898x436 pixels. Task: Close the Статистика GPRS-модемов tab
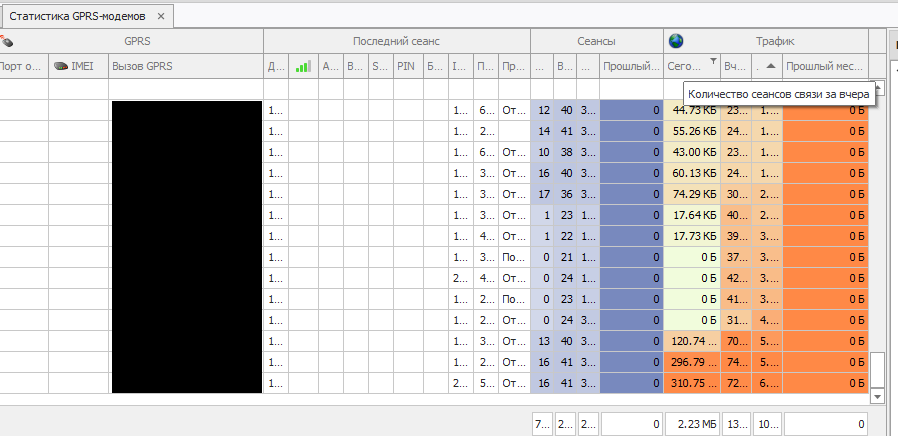tap(161, 17)
